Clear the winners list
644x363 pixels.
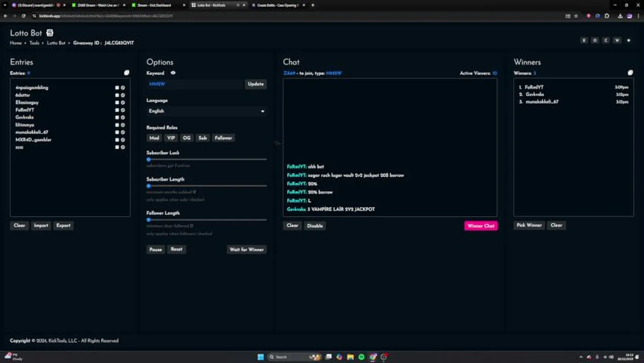pos(556,225)
